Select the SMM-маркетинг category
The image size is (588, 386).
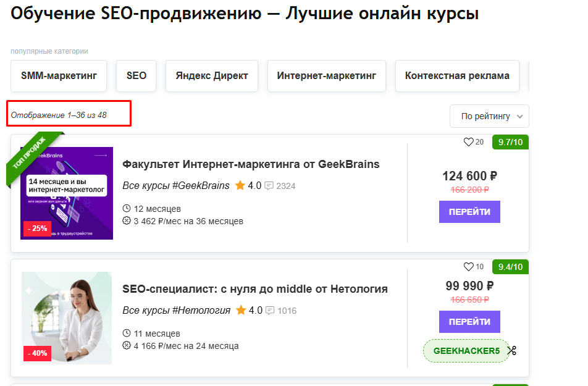point(59,76)
